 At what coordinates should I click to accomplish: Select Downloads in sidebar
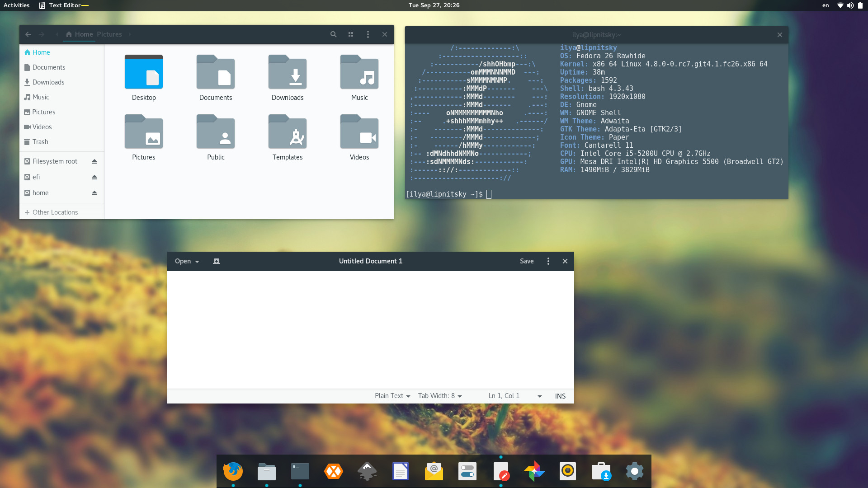coord(62,82)
